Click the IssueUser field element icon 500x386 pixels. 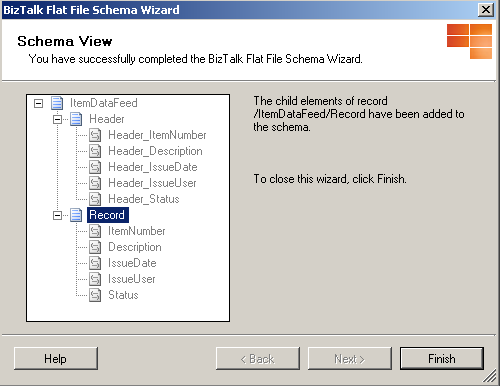[x=95, y=279]
